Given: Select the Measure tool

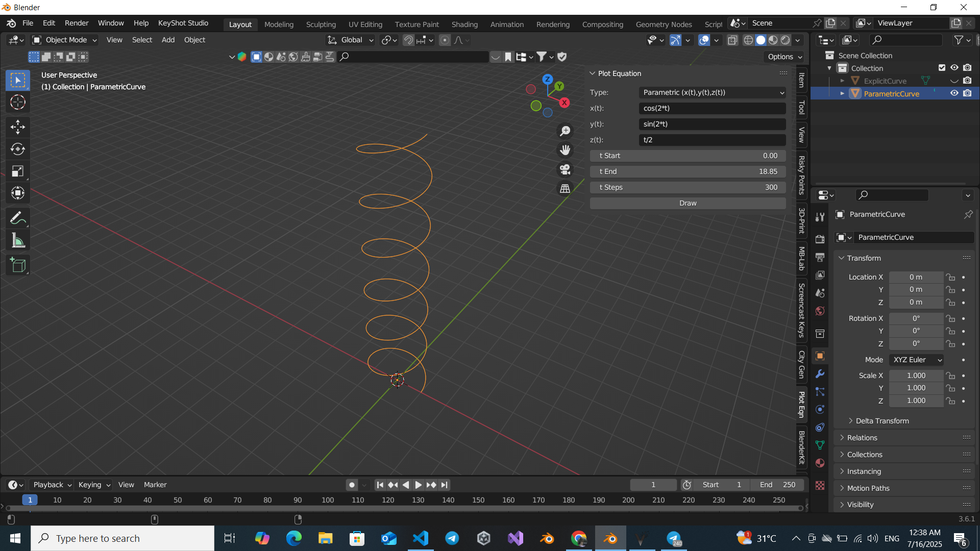Looking at the screenshot, I should coord(18,240).
